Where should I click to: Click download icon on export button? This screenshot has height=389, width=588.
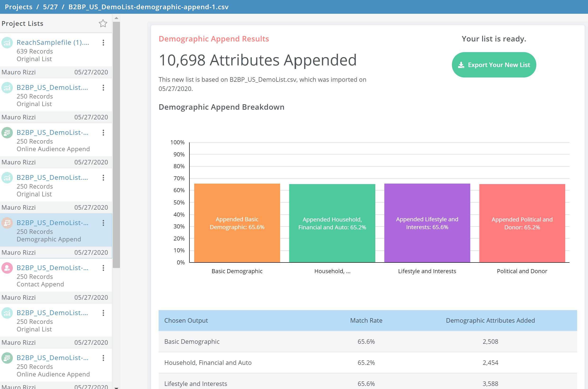[461, 65]
